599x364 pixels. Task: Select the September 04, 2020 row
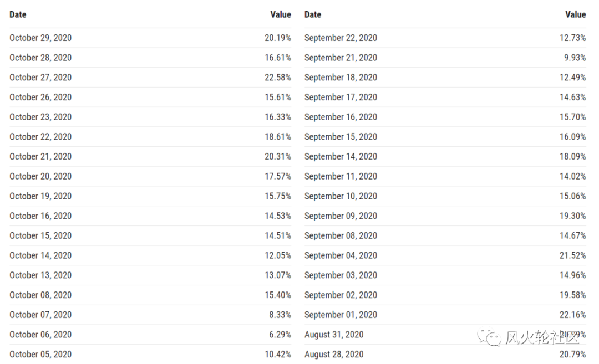[x=445, y=255]
